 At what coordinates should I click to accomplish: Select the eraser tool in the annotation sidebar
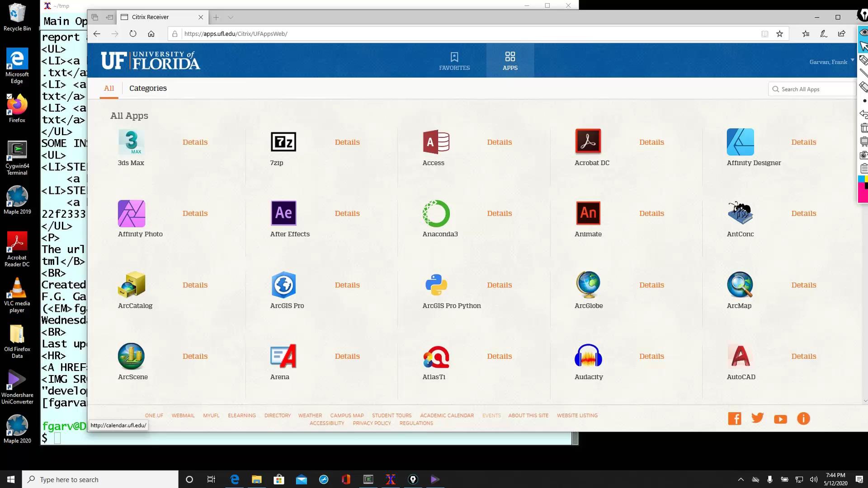[x=864, y=85]
